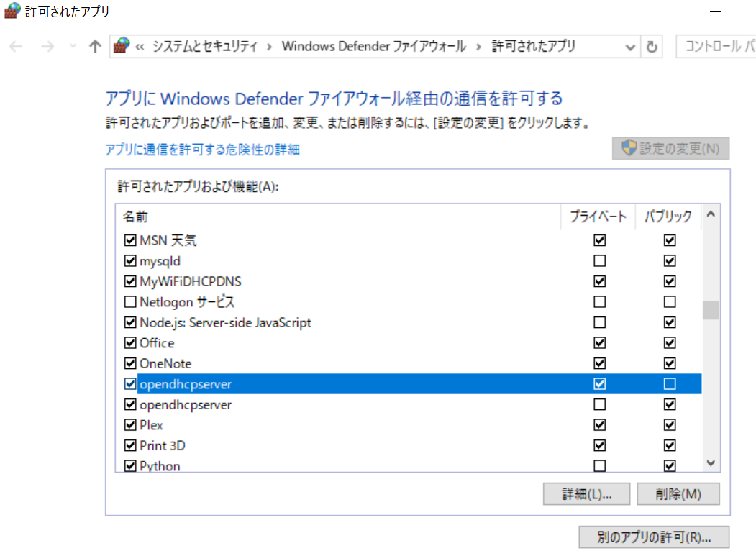This screenshot has width=756, height=556.
Task: Enable the Netlogon サービス checkbox
Action: pos(130,302)
